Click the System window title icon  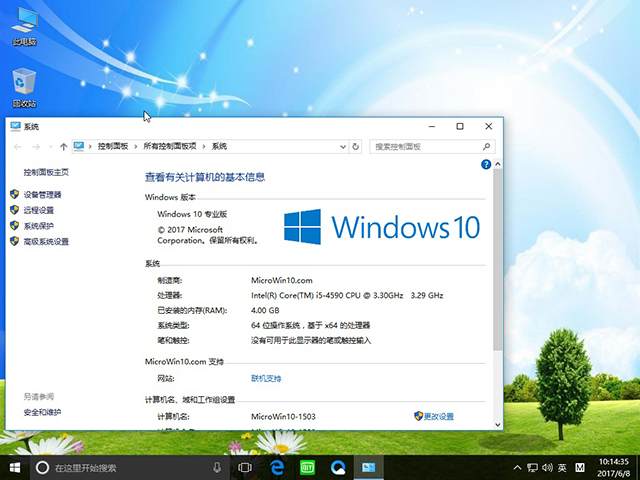15,127
